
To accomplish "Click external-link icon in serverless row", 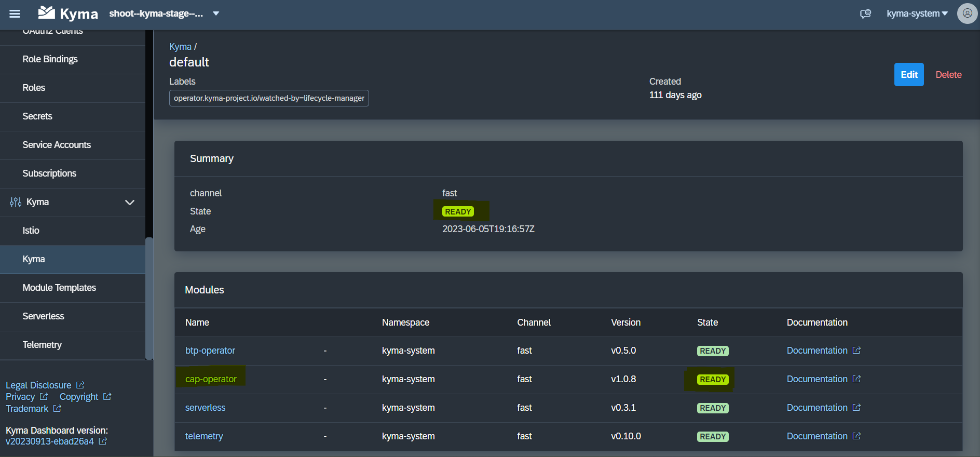I will coord(856,407).
